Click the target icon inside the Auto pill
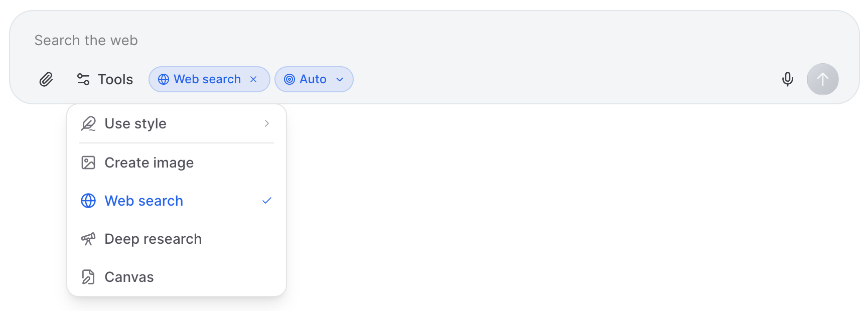The height and width of the screenshot is (311, 868). pyautogui.click(x=290, y=79)
